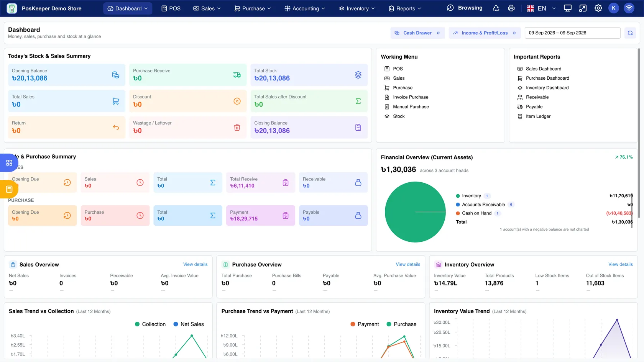Viewport: 644px width, 362px height.
Task: Click the coins icon on Opening Balance card
Action: tap(115, 75)
